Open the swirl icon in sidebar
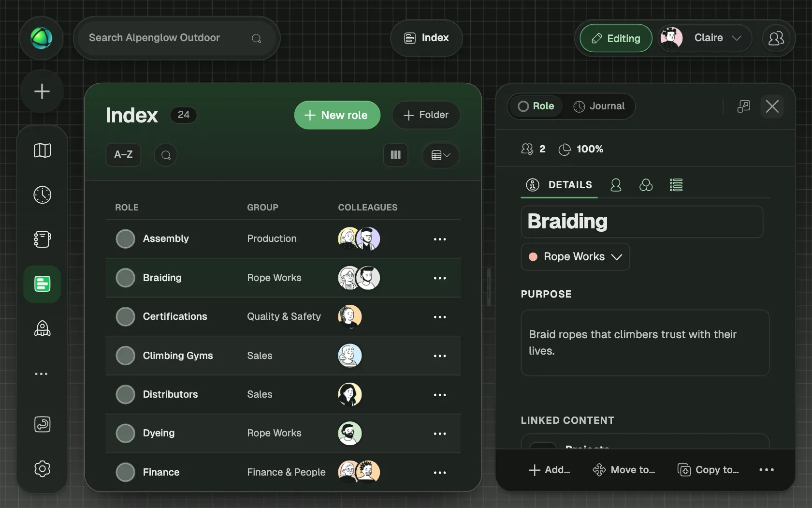Screen dimensions: 812x508 (x=42, y=424)
